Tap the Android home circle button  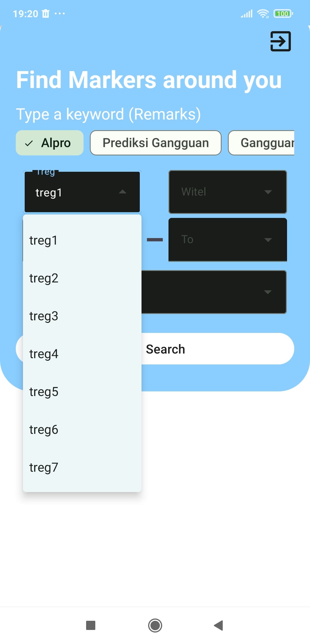pos(155,625)
